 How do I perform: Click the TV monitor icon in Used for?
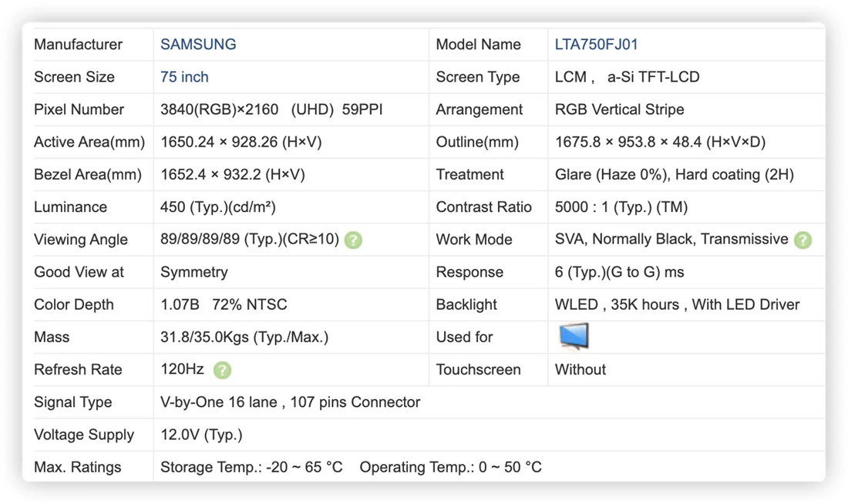[574, 336]
